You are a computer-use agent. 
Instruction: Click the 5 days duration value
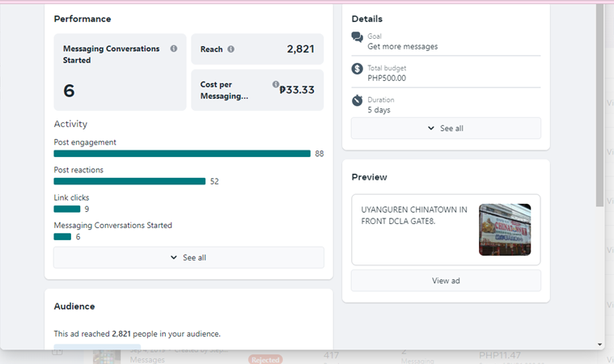[379, 110]
